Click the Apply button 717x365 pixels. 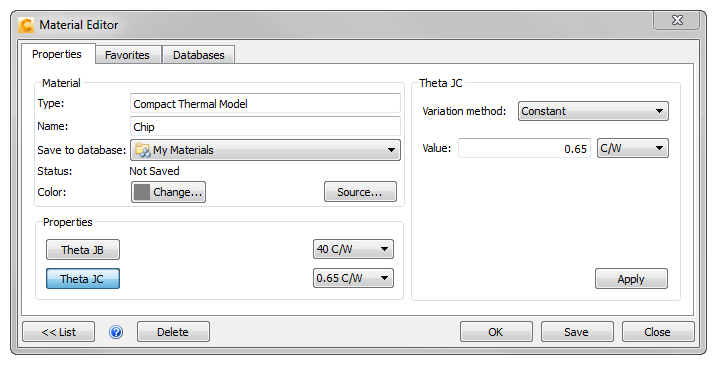pos(631,279)
